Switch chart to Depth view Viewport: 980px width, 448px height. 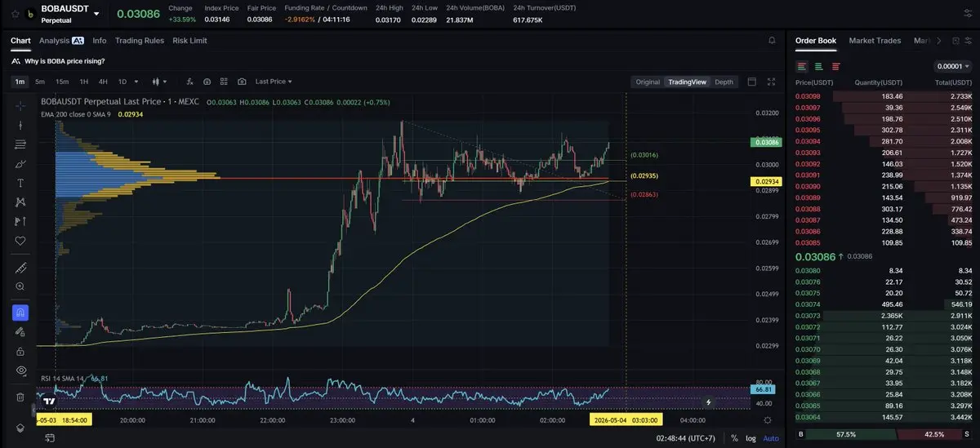click(724, 82)
